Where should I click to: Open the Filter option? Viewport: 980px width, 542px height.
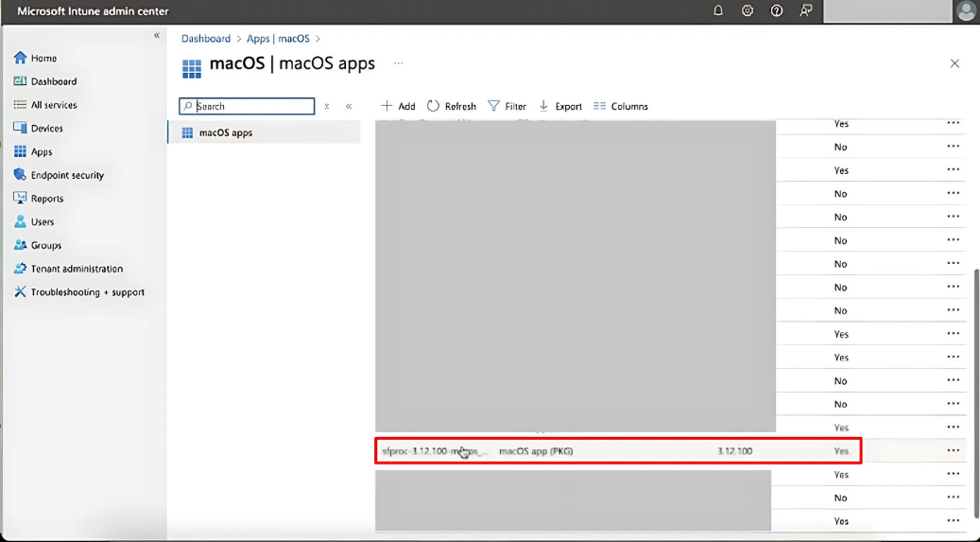click(x=507, y=106)
